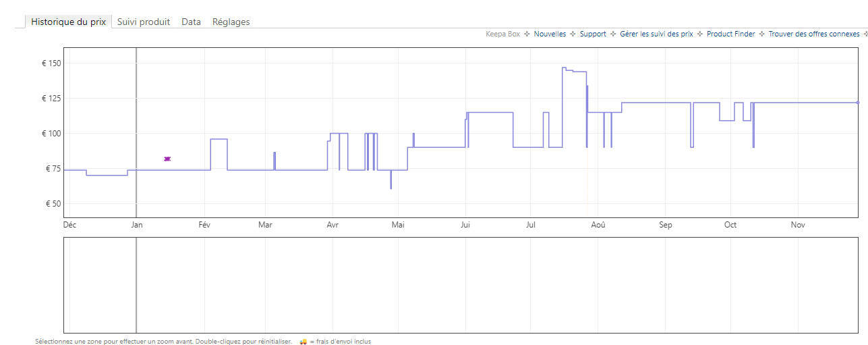The height and width of the screenshot is (345, 868).
Task: Click the € 50 axis label
Action: (53, 204)
